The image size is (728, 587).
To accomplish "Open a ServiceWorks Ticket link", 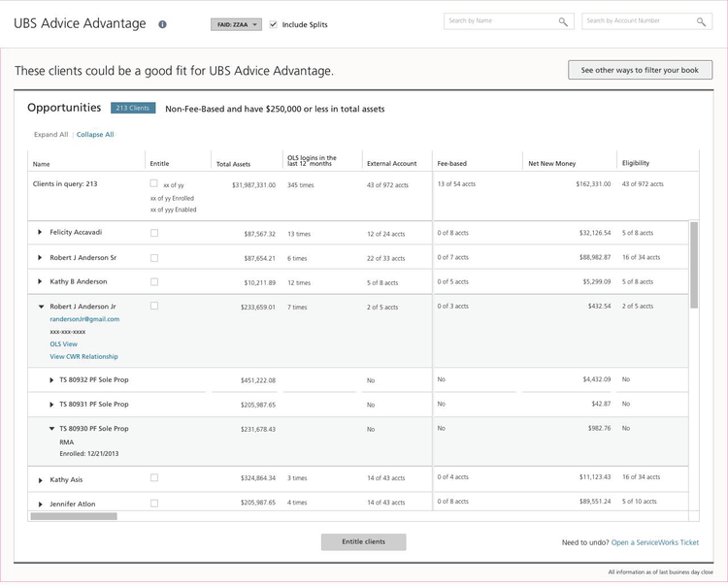I will click(x=655, y=542).
